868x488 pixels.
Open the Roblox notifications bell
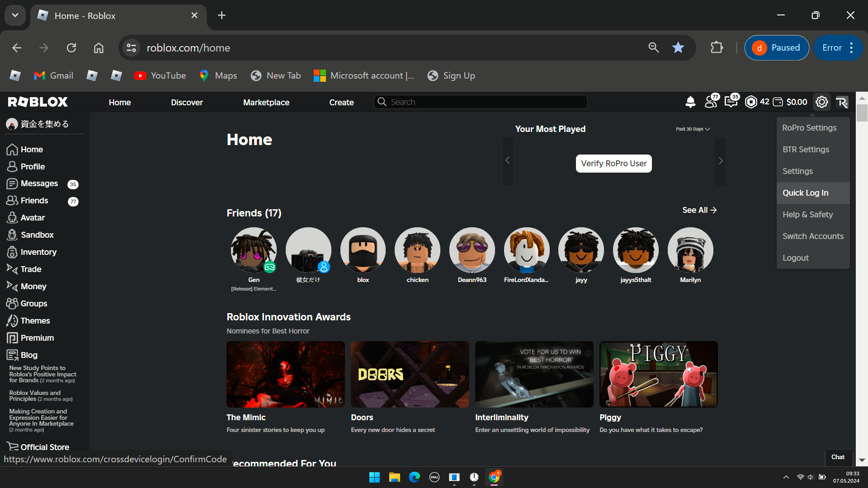(x=690, y=102)
